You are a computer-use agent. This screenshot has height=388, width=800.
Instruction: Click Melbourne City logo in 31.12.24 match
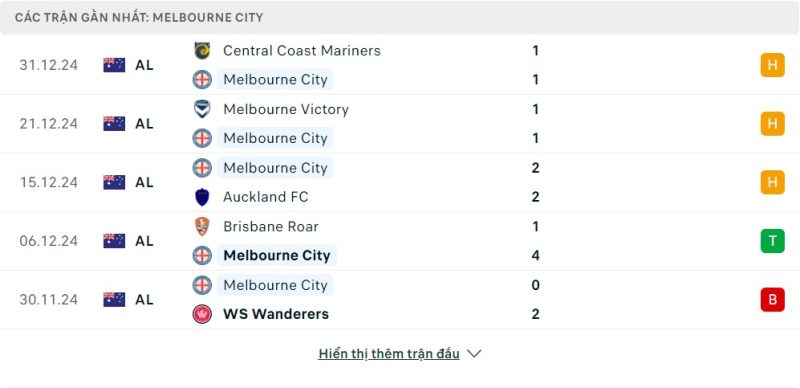(x=202, y=80)
